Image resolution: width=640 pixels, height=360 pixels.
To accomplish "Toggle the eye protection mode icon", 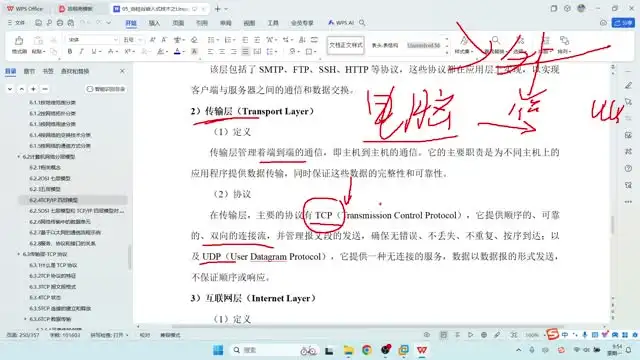I will pos(427,335).
